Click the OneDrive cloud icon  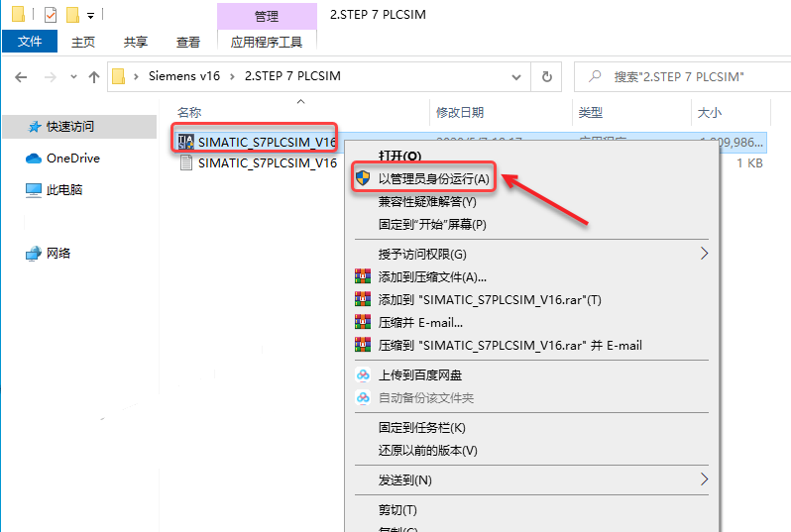pyautogui.click(x=34, y=159)
